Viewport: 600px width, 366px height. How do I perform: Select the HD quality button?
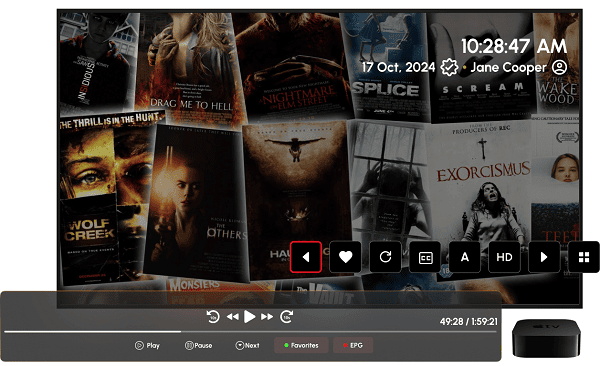point(504,257)
